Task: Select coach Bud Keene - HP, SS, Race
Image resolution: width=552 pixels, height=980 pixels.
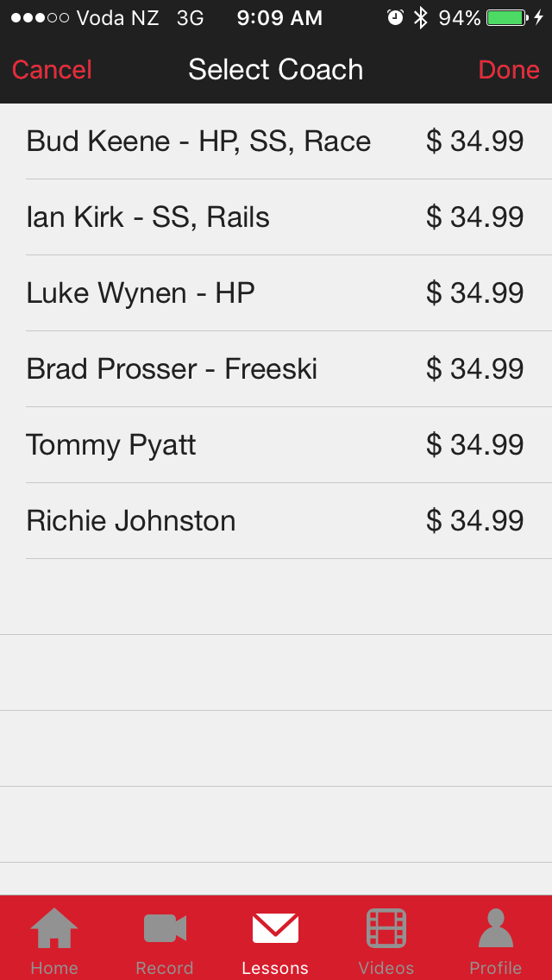Action: (198, 141)
